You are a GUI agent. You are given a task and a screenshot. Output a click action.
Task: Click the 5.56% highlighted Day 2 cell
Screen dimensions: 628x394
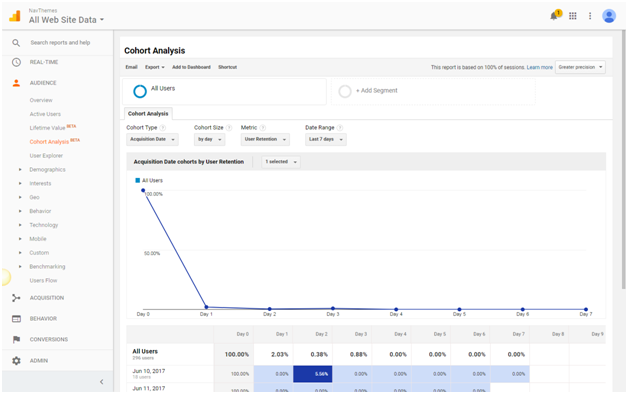[x=313, y=374]
